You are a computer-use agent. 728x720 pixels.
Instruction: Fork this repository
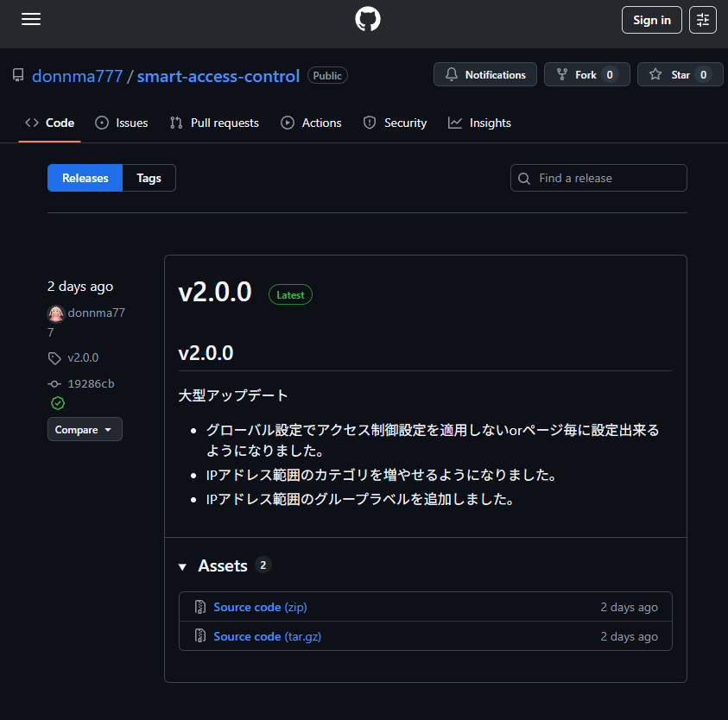[586, 75]
